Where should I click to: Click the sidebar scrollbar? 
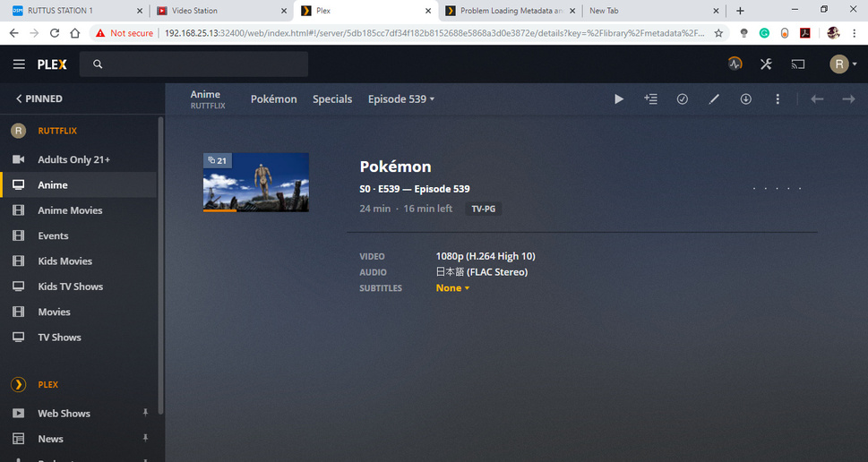(x=161, y=266)
